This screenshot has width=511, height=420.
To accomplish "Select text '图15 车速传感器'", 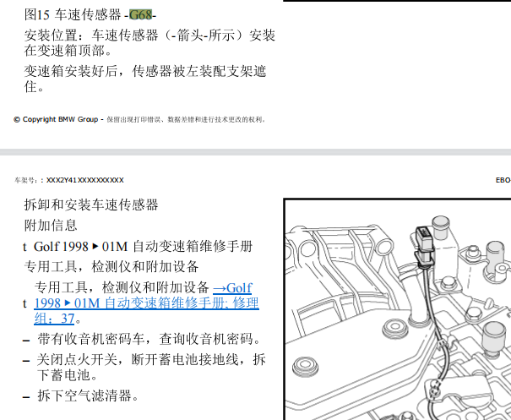I will tap(73, 14).
